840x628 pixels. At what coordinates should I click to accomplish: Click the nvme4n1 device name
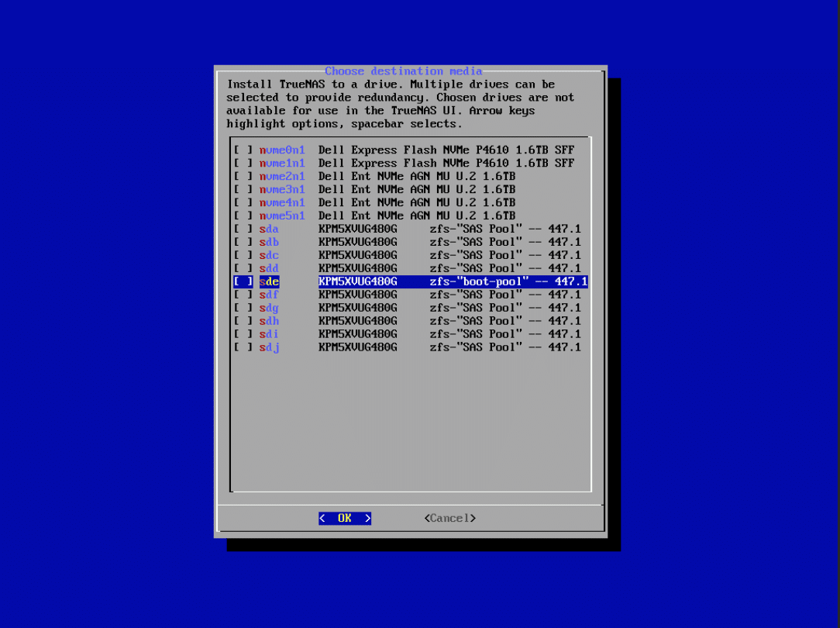[x=282, y=202]
